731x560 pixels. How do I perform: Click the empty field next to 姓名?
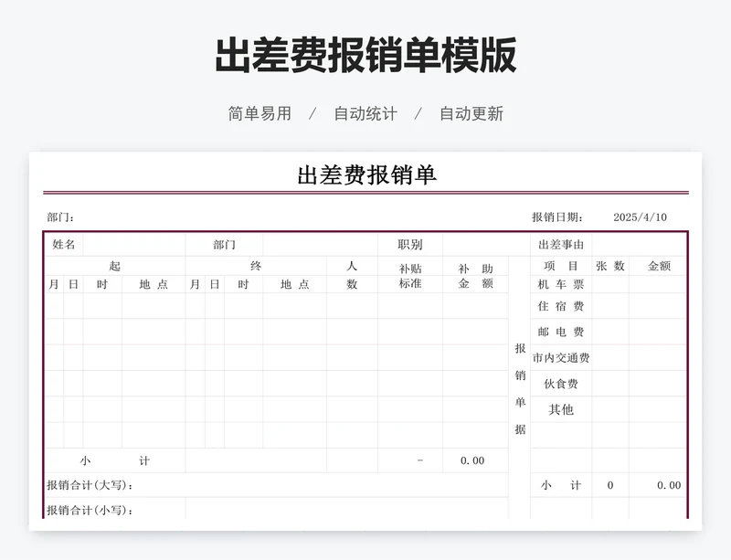[x=134, y=244]
